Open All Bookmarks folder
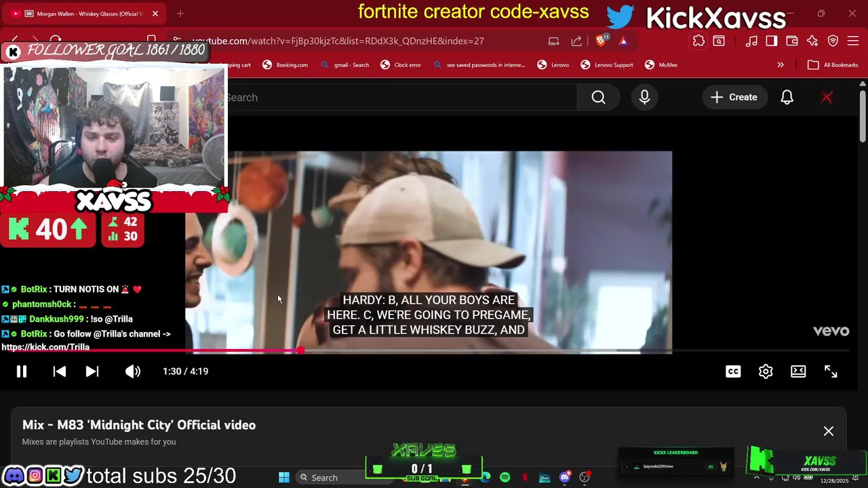Image resolution: width=868 pixels, height=488 pixels. [x=833, y=65]
